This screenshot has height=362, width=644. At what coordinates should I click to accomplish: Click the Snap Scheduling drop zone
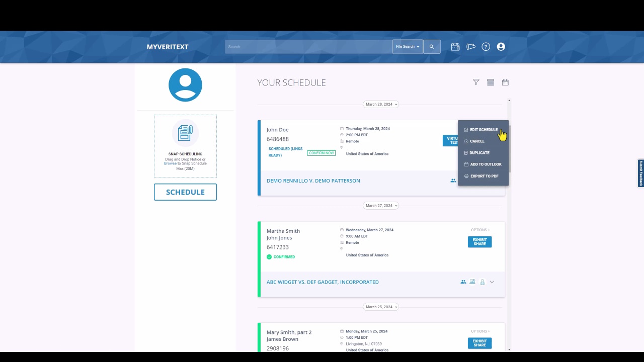pyautogui.click(x=185, y=146)
